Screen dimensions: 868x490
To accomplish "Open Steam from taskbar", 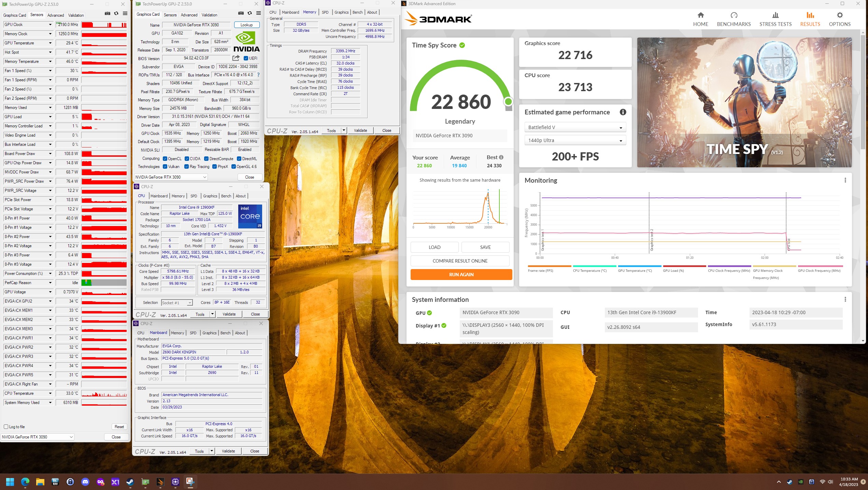I will pos(130,482).
